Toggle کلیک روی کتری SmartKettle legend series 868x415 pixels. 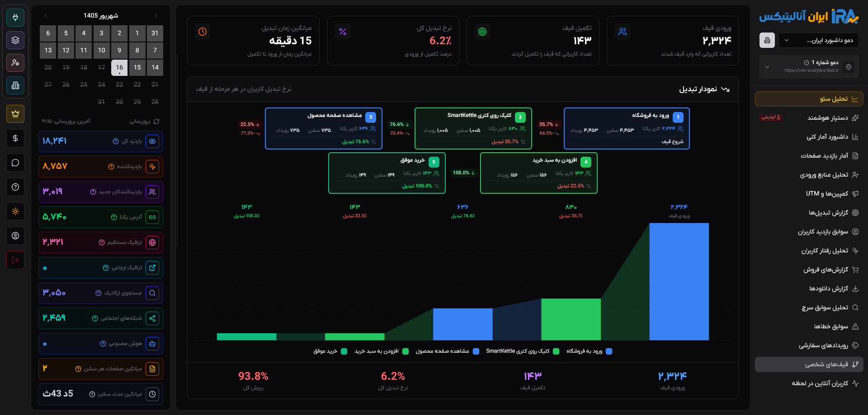click(523, 351)
